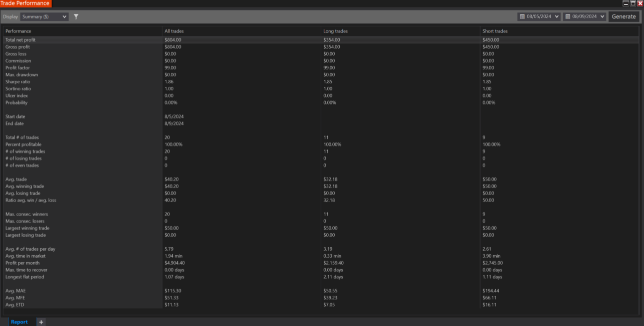Close the Trade Performance window
This screenshot has height=326, width=644.
tap(640, 3)
